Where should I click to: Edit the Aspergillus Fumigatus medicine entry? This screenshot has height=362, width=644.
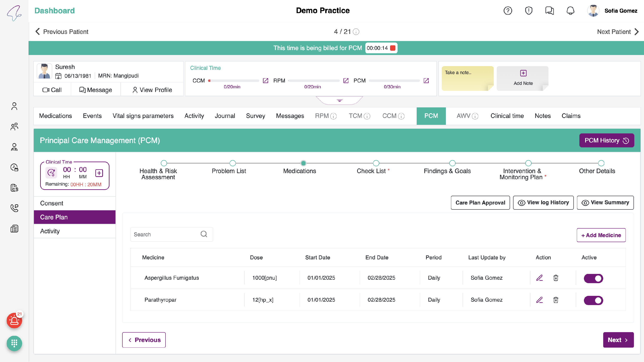tap(539, 278)
